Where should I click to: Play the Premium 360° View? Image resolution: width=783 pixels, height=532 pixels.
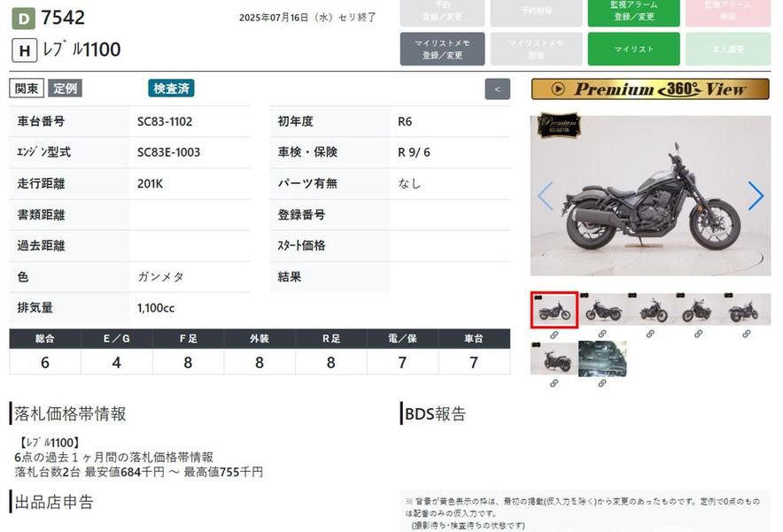650,89
